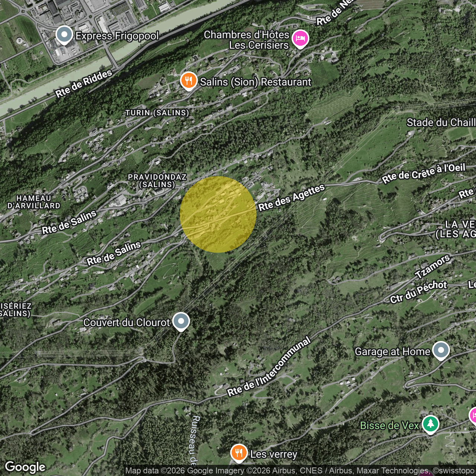This screenshot has width=476, height=476.
Task: Select the "Rte des Agettes" road label
Action: point(292,197)
